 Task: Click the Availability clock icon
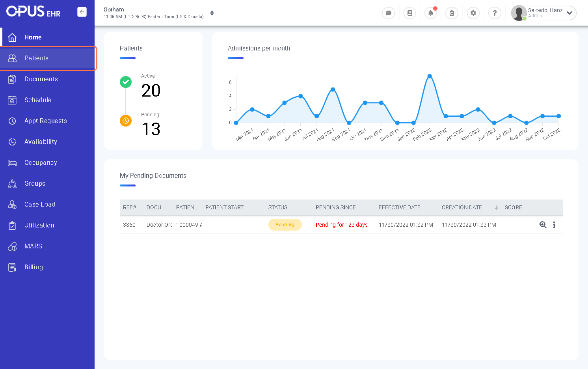(12, 142)
